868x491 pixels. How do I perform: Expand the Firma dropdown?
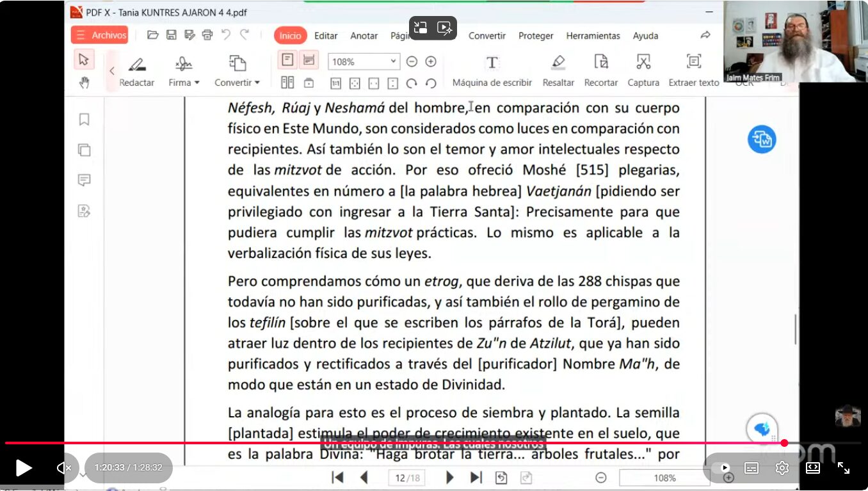[x=184, y=83]
